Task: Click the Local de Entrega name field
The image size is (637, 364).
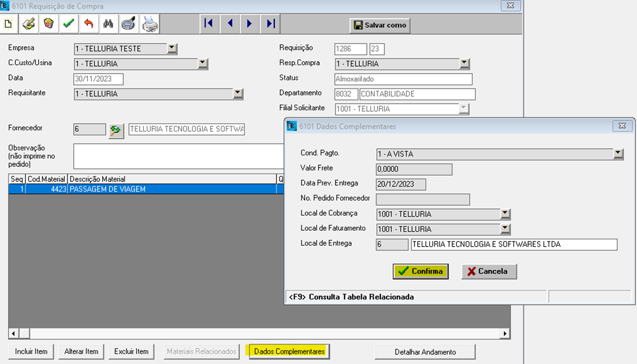Action: click(514, 244)
